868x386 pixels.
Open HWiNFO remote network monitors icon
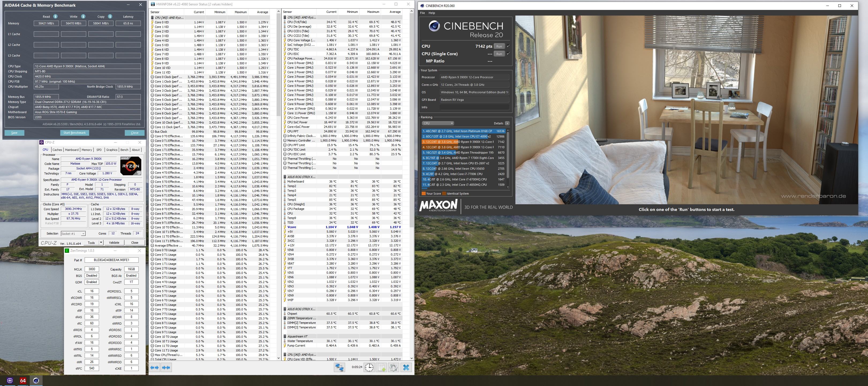339,368
